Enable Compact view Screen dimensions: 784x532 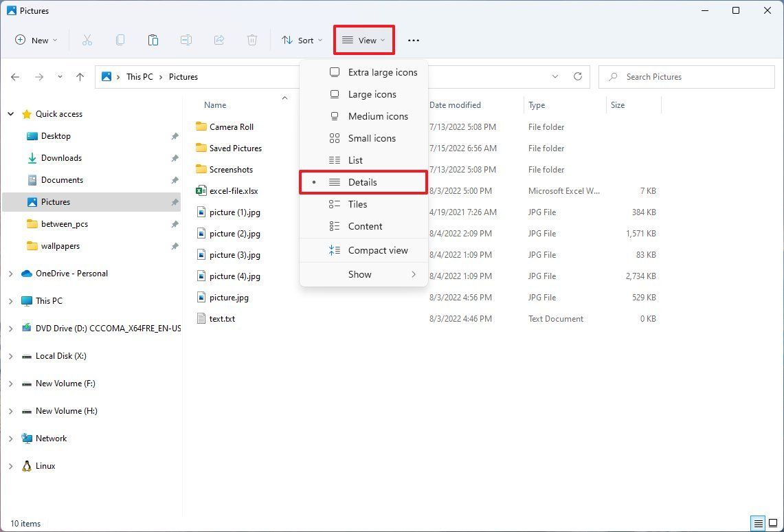pyautogui.click(x=378, y=250)
